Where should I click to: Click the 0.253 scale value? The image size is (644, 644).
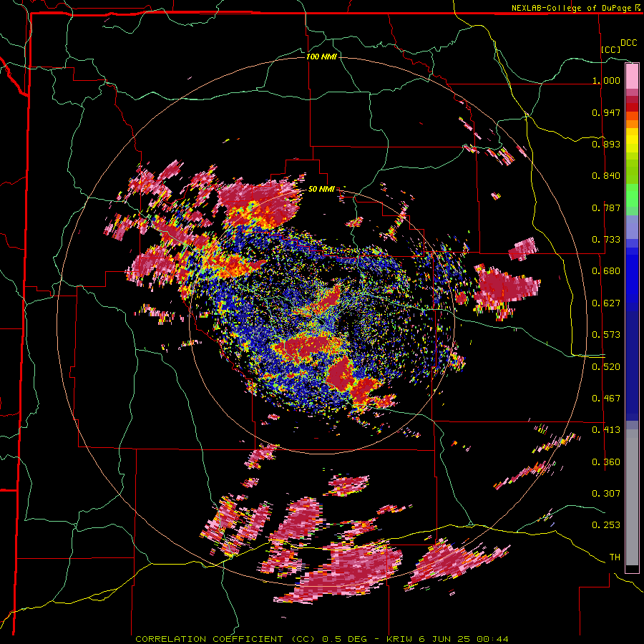[x=606, y=525]
